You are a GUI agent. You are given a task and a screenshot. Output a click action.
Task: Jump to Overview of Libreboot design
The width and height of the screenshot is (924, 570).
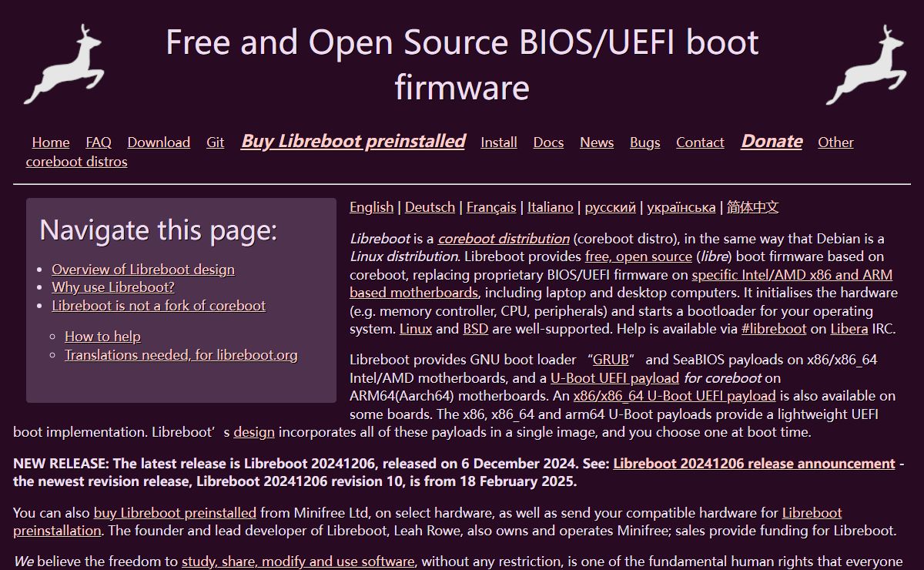pyautogui.click(x=143, y=270)
